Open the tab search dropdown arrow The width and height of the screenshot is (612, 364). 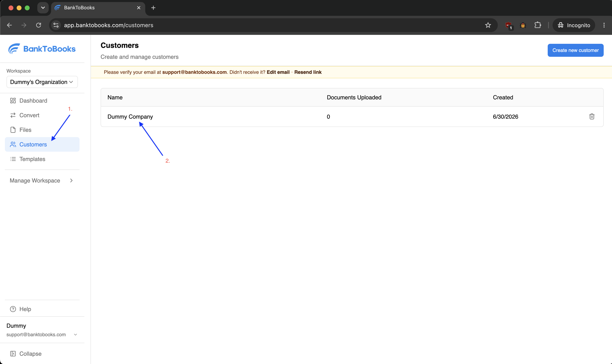tap(43, 8)
